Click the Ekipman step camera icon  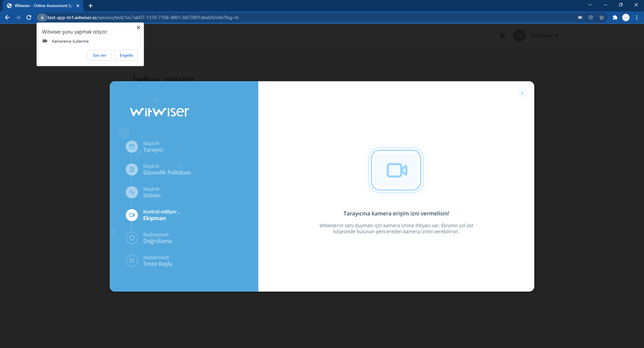click(132, 215)
